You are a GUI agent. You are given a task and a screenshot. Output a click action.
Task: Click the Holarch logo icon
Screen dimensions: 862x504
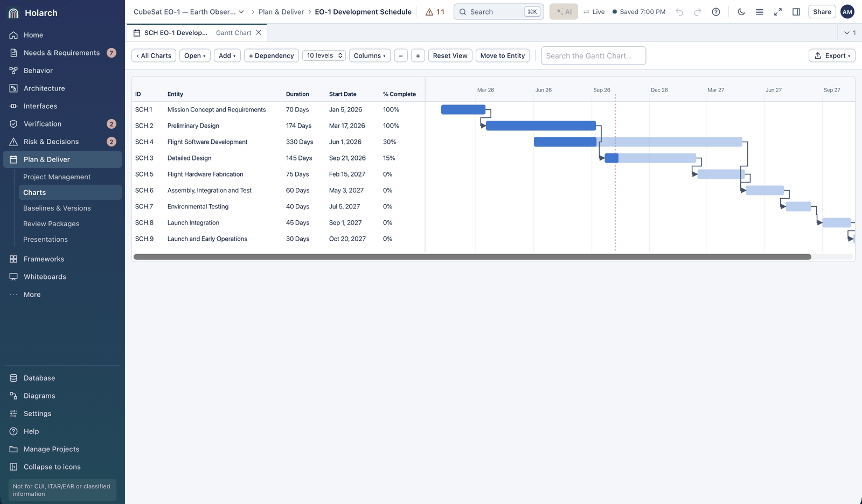pos(14,13)
